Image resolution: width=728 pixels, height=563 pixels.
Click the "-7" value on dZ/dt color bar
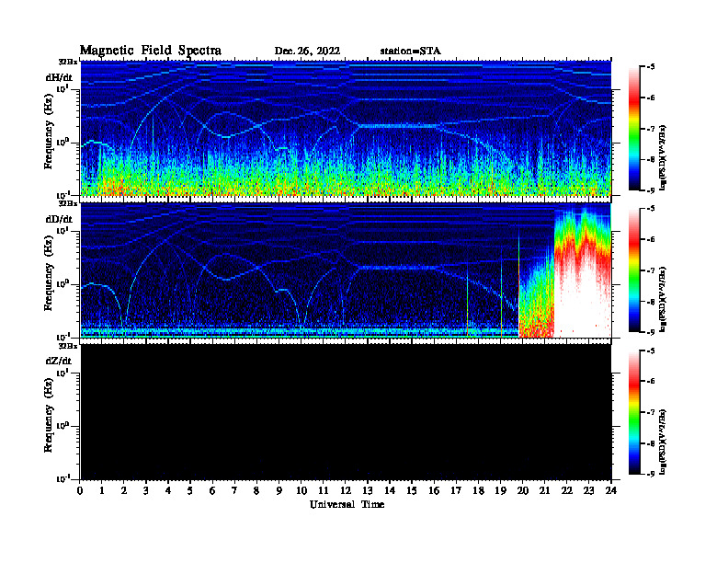click(x=651, y=412)
